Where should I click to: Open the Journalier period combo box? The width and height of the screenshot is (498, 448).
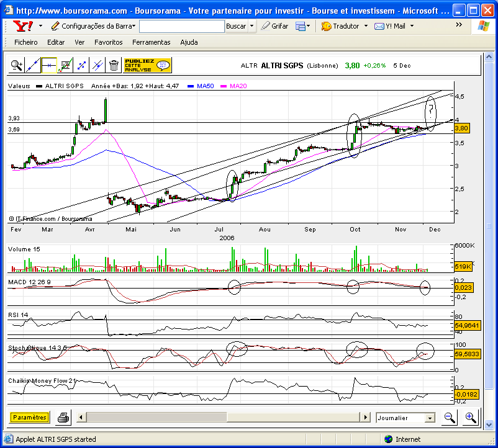pyautogui.click(x=405, y=418)
